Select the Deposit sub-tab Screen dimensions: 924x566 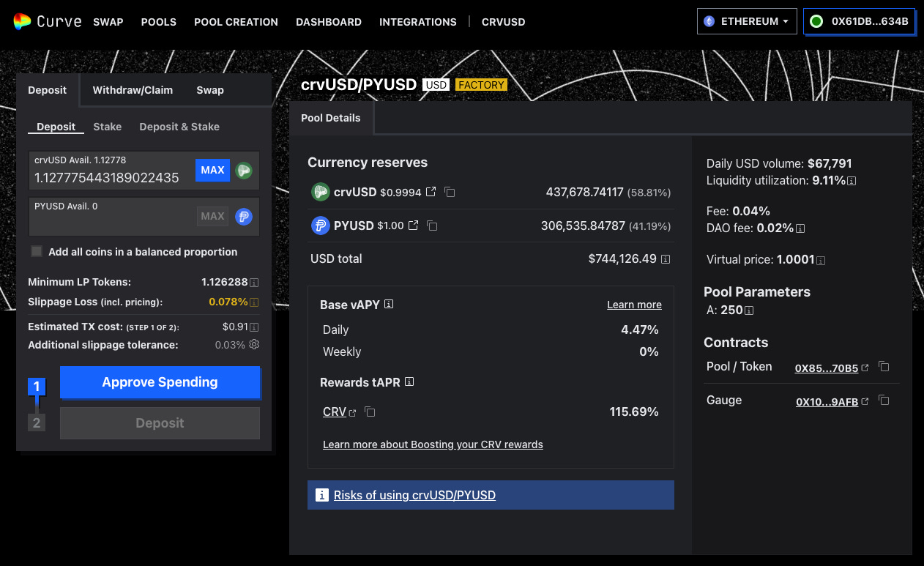click(56, 127)
